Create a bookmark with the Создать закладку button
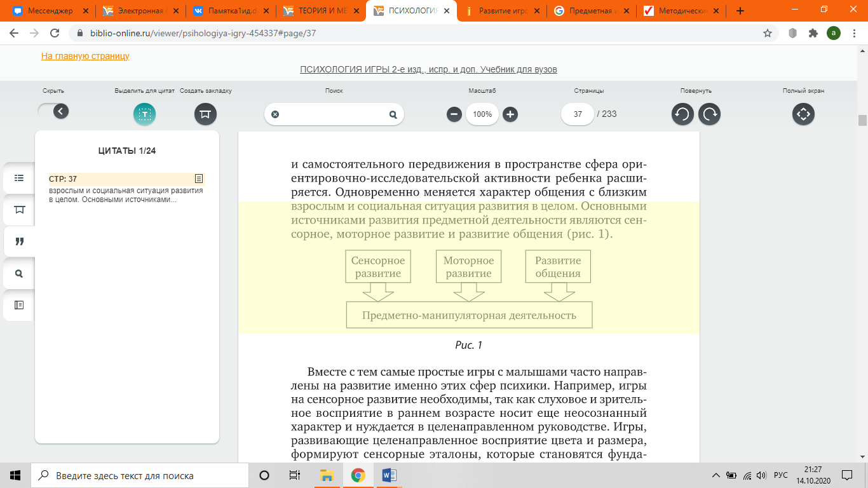 pyautogui.click(x=205, y=114)
